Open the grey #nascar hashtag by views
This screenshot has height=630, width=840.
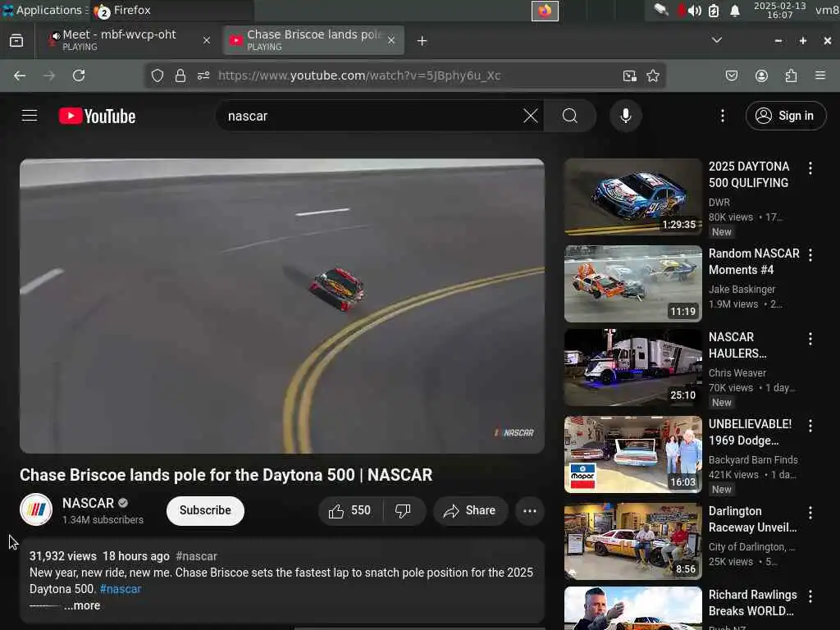[196, 556]
